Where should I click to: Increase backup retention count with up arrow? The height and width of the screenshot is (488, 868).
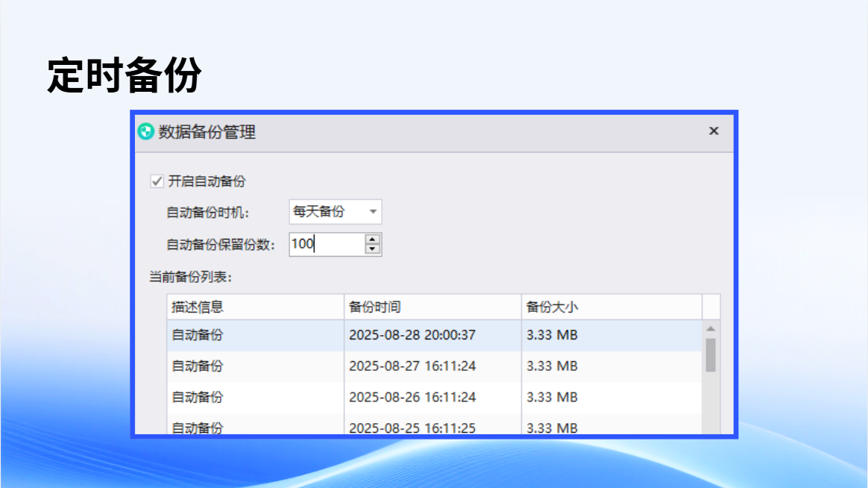[373, 240]
